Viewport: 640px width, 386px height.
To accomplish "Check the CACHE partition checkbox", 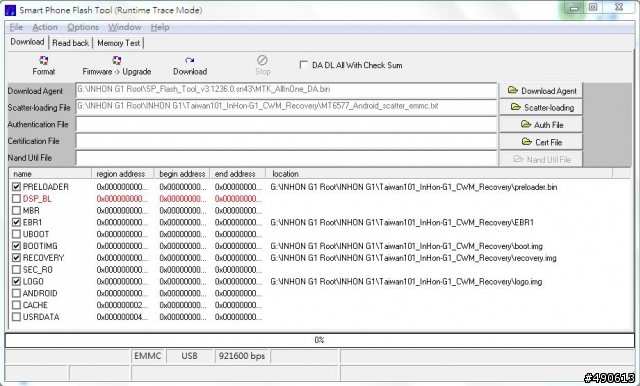I will 16,305.
